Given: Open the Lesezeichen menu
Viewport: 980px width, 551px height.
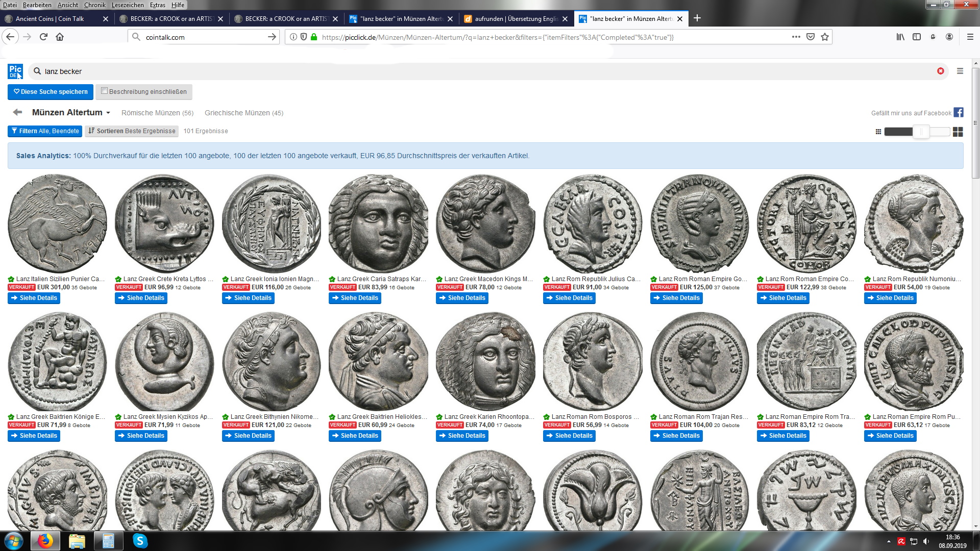Looking at the screenshot, I should [128, 5].
